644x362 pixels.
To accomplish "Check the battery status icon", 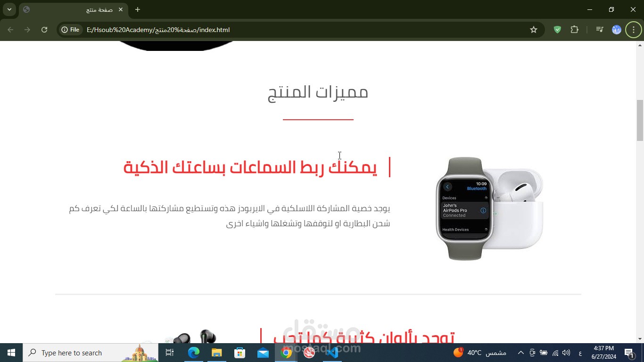I will tap(544, 353).
